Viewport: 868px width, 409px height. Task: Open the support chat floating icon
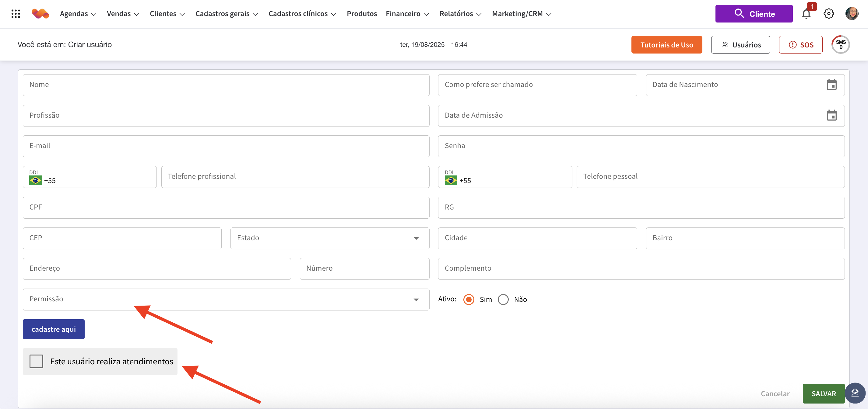(855, 393)
